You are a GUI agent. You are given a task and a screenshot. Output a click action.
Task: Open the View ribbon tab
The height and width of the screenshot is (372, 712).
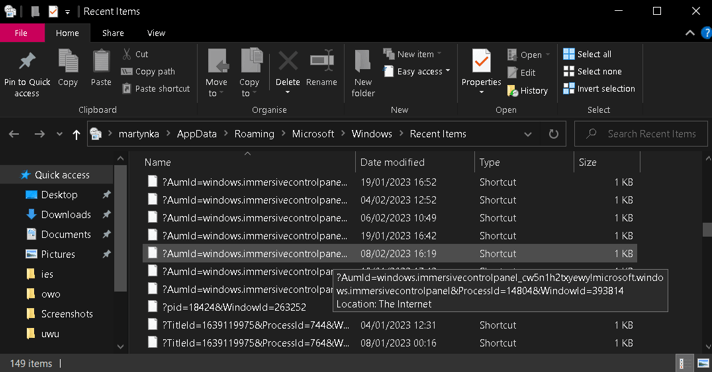pyautogui.click(x=156, y=33)
